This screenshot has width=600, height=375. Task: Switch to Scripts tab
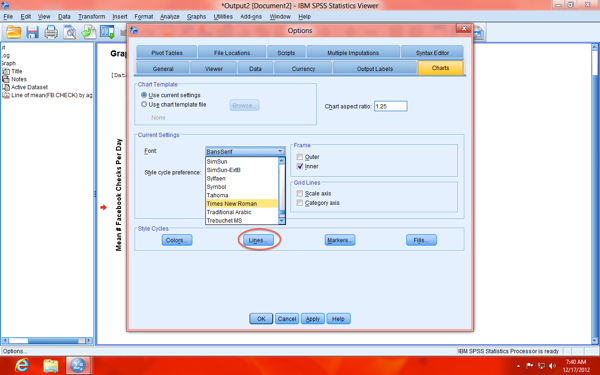pyautogui.click(x=286, y=52)
